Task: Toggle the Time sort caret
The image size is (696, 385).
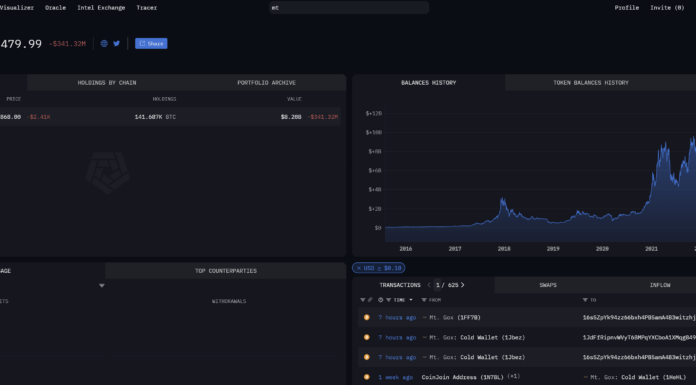Action: pyautogui.click(x=411, y=300)
